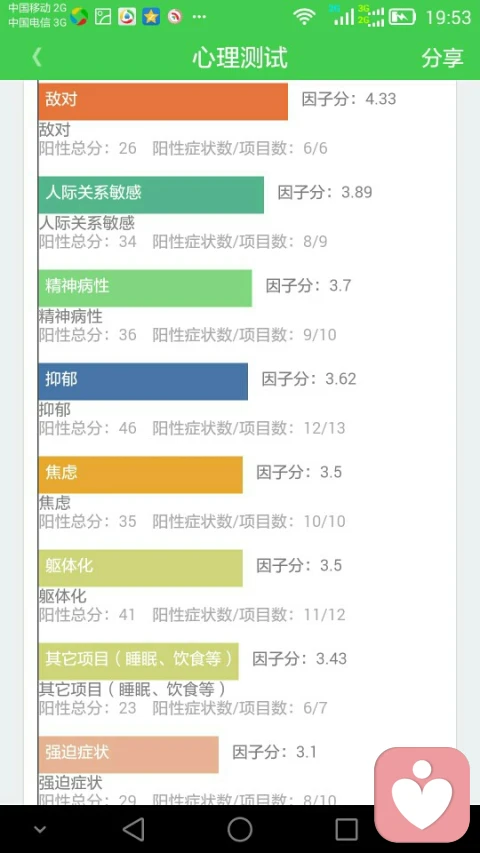This screenshot has height=853, width=480.
Task: Open star notification icon in status bar
Action: (151, 17)
